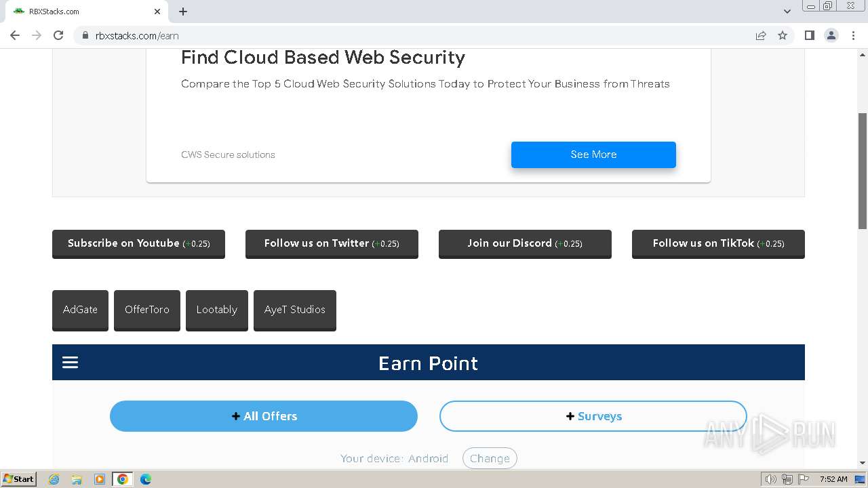Click Join our Discord button

point(525,243)
